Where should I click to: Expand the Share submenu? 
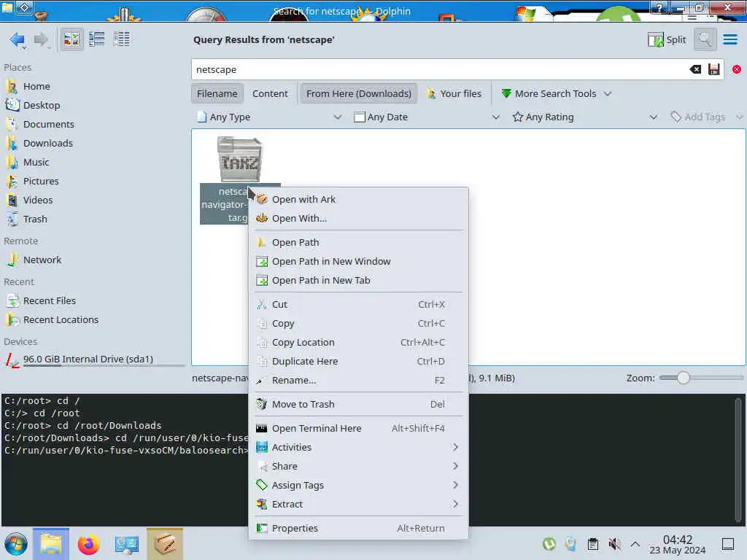click(x=358, y=466)
